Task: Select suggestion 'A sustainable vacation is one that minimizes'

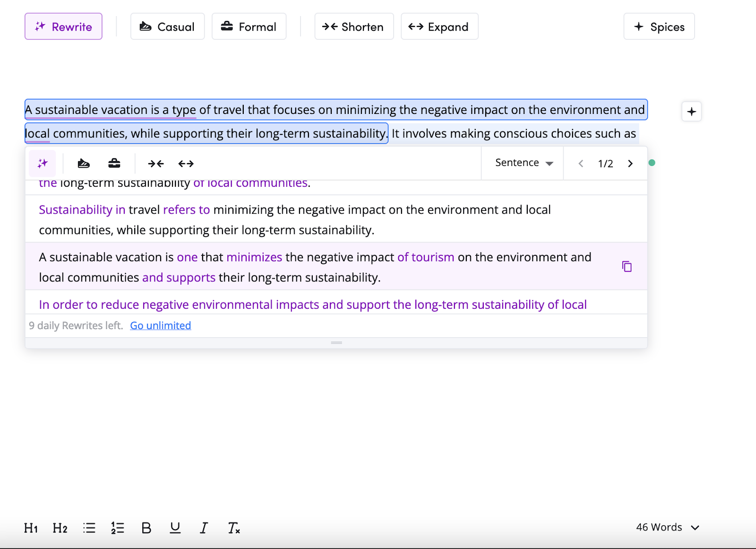Action: [x=336, y=267]
